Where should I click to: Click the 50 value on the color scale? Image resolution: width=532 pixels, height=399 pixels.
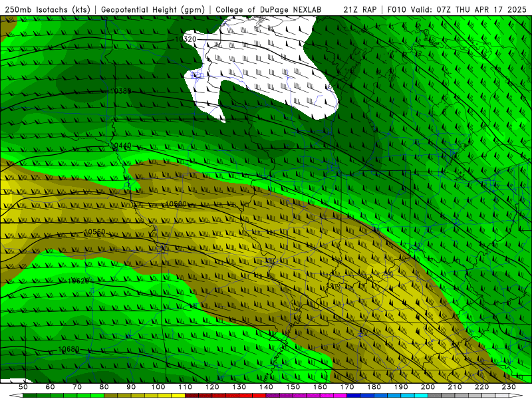(x=23, y=387)
